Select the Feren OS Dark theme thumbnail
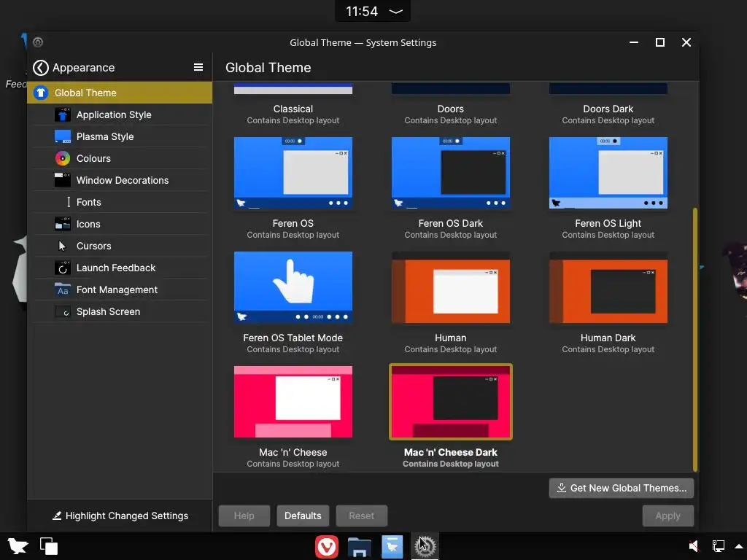This screenshot has width=747, height=560. tap(451, 173)
